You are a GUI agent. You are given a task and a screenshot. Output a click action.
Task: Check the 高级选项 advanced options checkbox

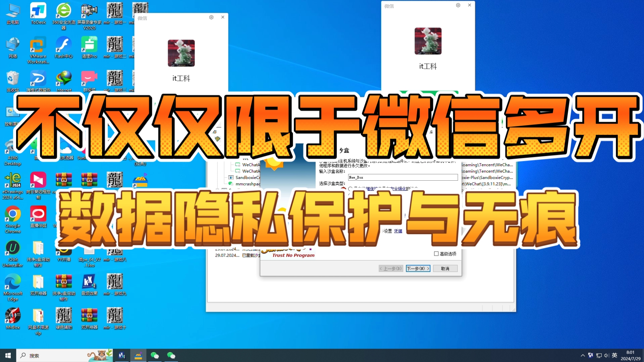436,254
